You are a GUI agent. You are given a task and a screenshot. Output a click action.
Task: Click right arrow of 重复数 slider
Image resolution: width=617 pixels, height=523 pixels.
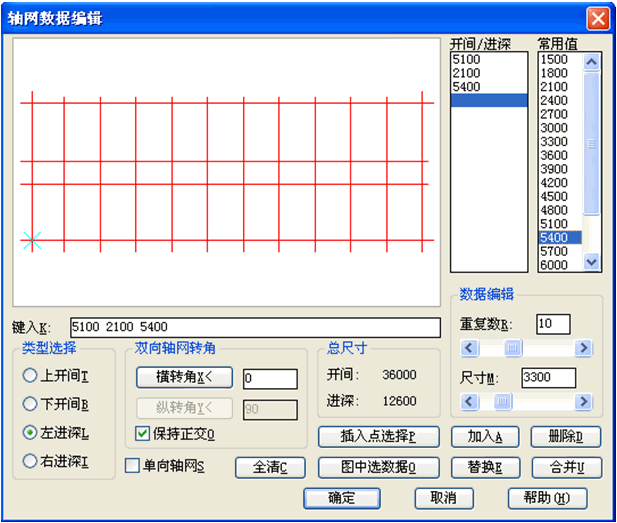583,348
